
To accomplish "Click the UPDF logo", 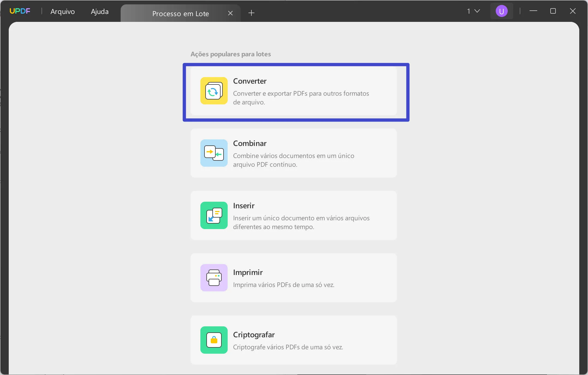I will (20, 11).
